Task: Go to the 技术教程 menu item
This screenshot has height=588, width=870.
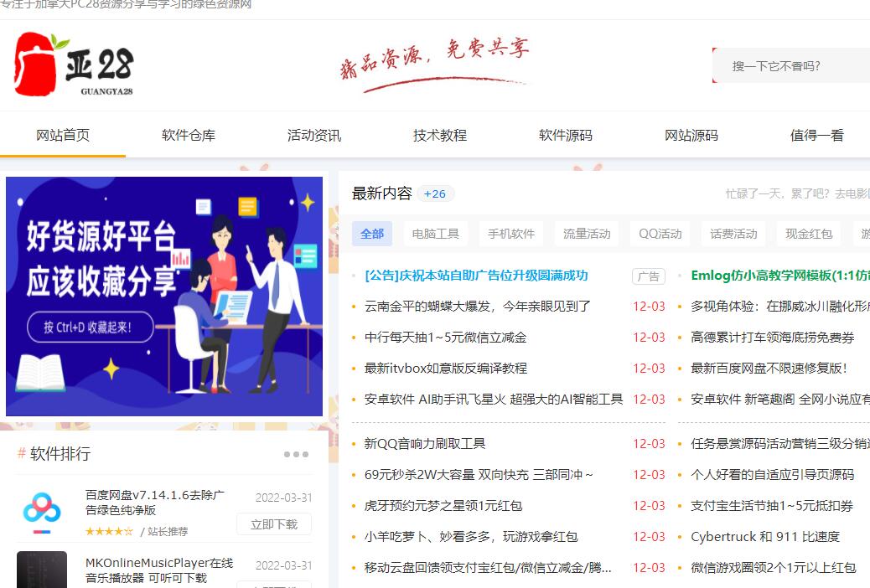Action: click(x=440, y=136)
